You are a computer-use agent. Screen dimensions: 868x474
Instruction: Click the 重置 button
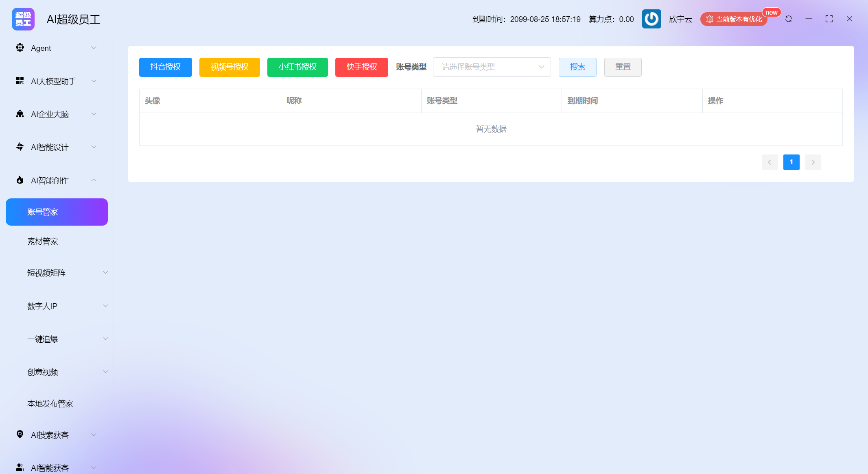click(x=623, y=67)
